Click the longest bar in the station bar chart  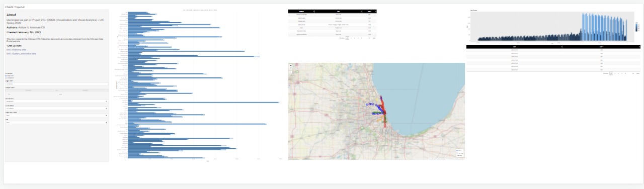(203, 103)
